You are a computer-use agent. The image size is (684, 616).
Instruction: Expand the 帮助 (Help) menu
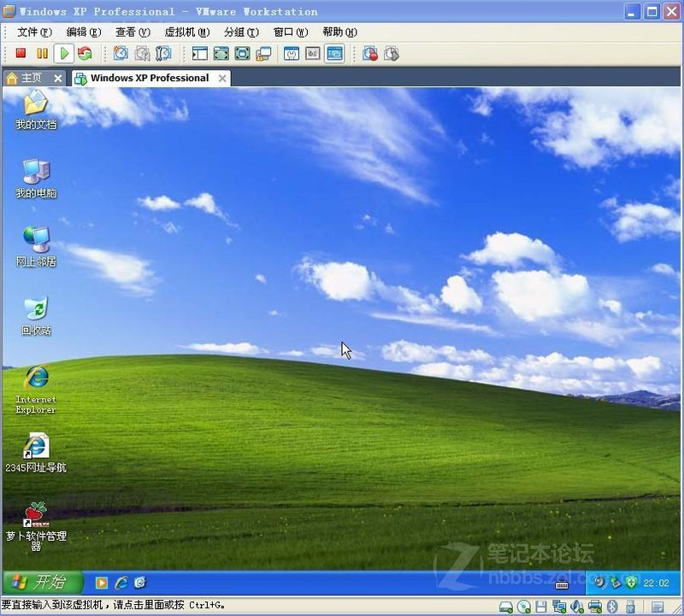[x=339, y=32]
